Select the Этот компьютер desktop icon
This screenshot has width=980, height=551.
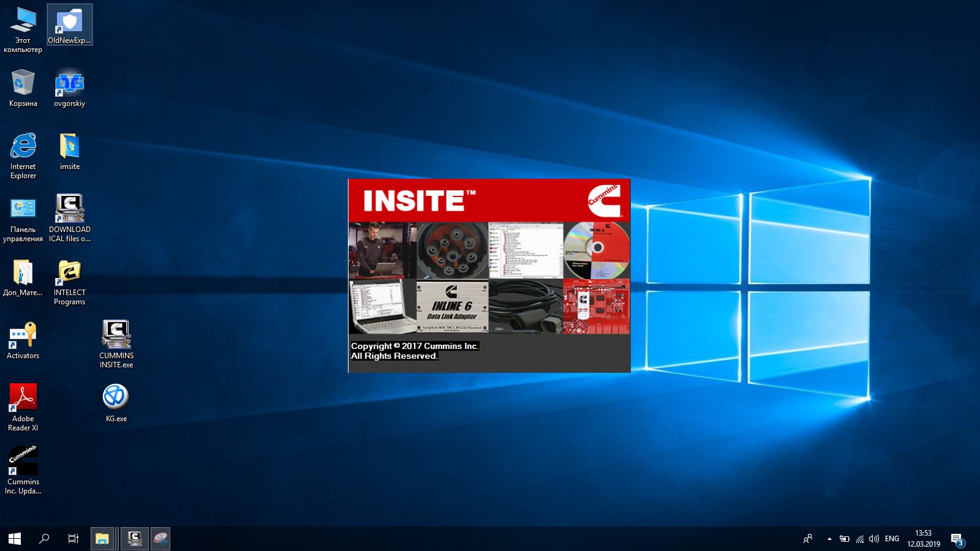(23, 22)
